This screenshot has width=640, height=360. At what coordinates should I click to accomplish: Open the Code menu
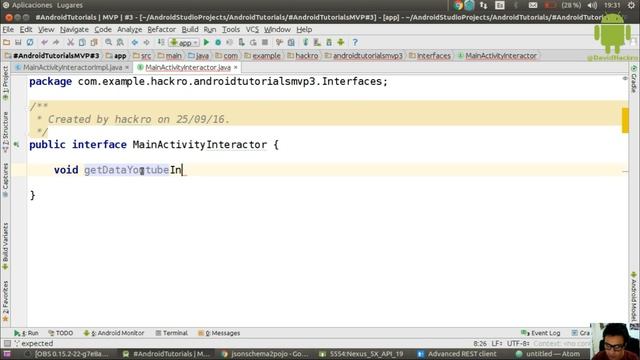click(103, 29)
